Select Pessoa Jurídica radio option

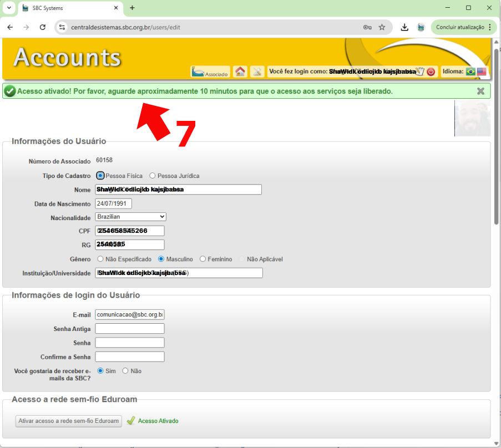(153, 176)
